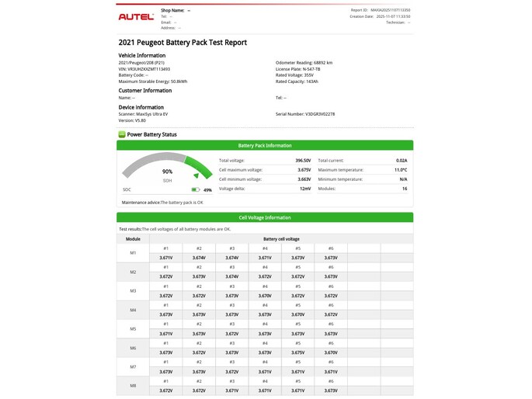Select the M6 module row label
This screenshot has height=399, width=532.
(133, 348)
